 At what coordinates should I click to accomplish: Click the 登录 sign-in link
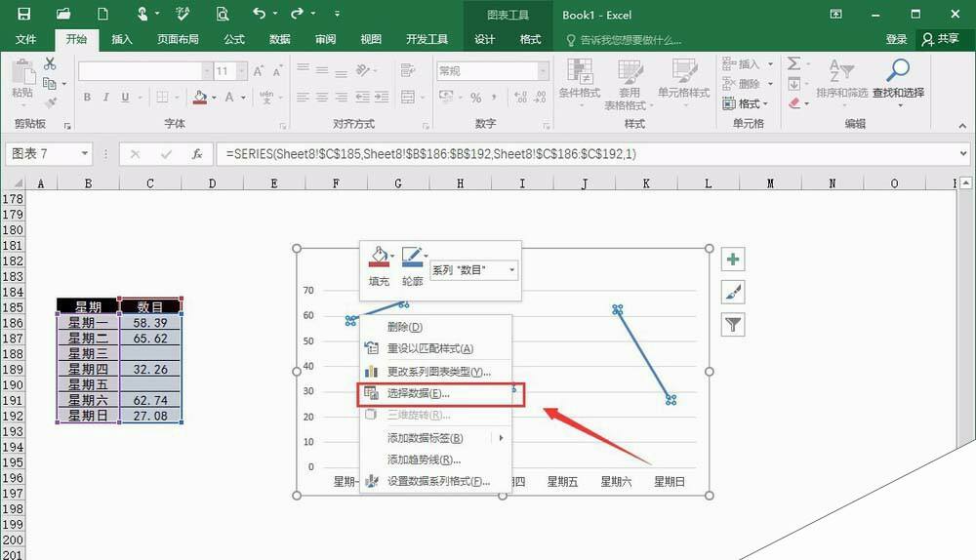point(896,39)
